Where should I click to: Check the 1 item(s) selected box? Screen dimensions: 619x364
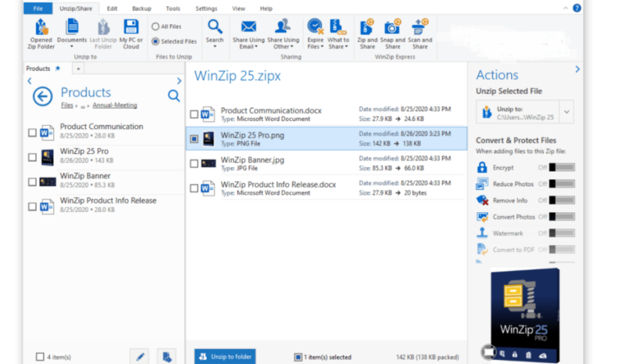(298, 357)
